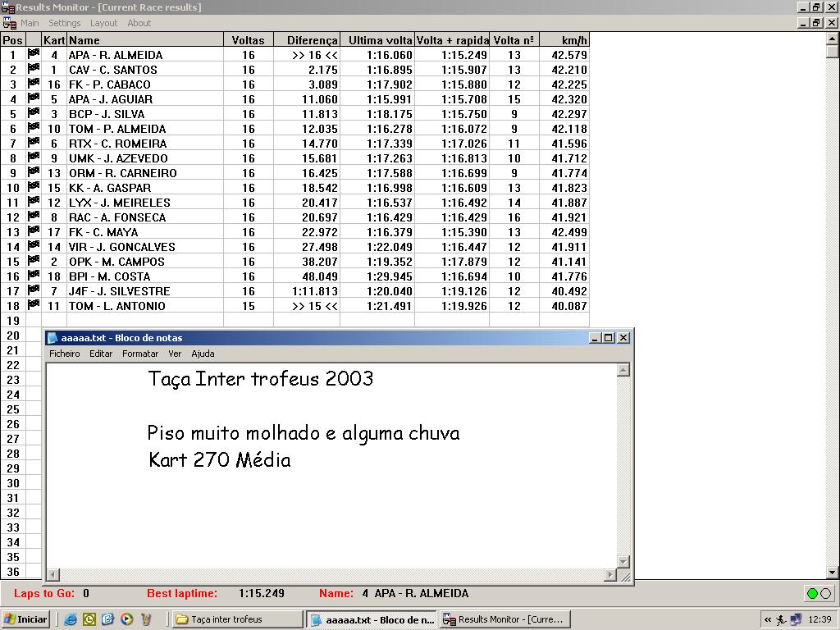Viewport: 840px width, 630px height.
Task: Click Notepad vertical scrollbar up arrow
Action: (x=623, y=370)
